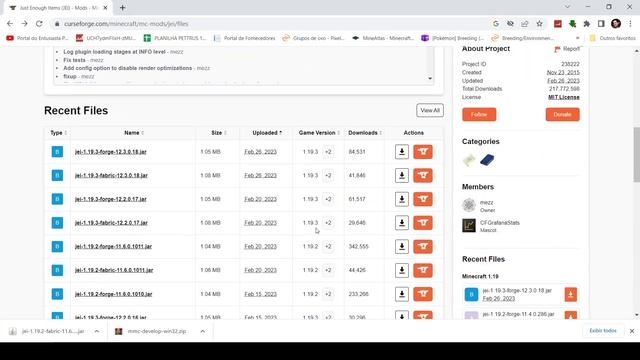Viewport: 640px width, 360px height.
Task: Open the share page icon in address bar
Action: click(x=524, y=24)
